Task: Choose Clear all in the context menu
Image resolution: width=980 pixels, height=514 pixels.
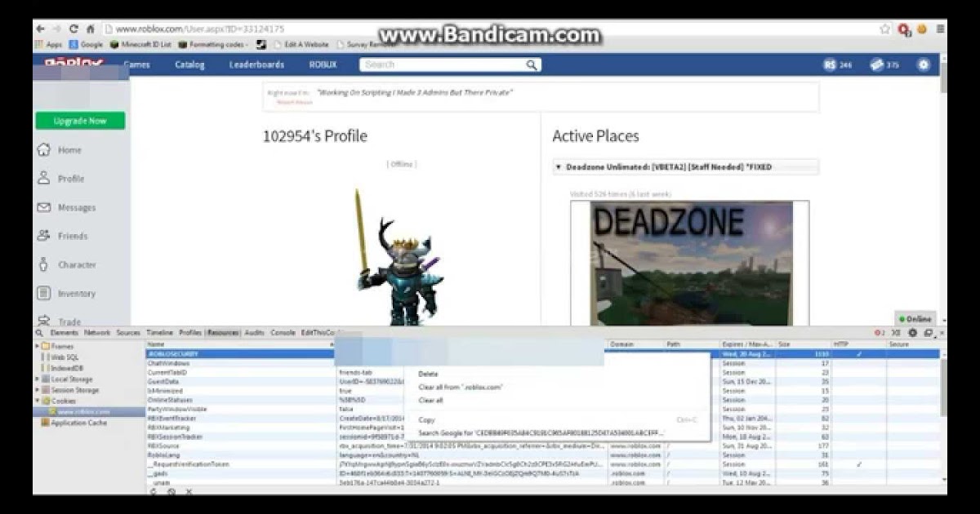Action: 430,401
